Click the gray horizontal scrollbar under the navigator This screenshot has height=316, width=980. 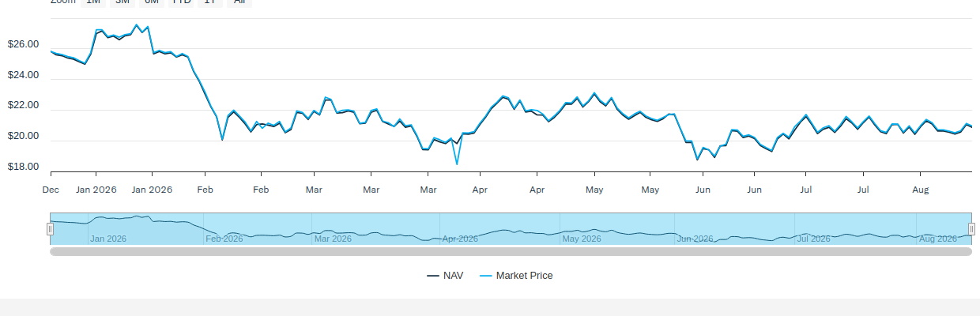click(511, 251)
